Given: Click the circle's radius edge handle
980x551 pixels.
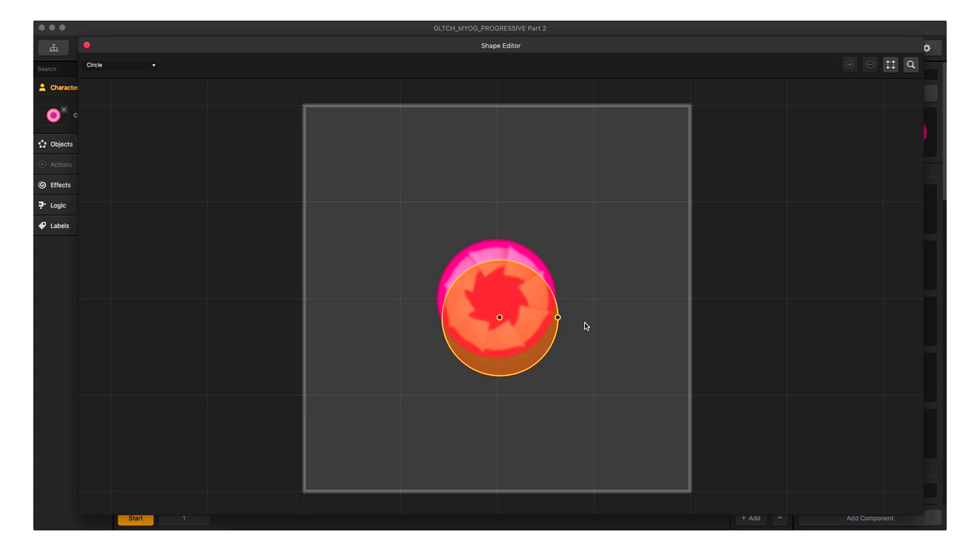Looking at the screenshot, I should pyautogui.click(x=557, y=318).
